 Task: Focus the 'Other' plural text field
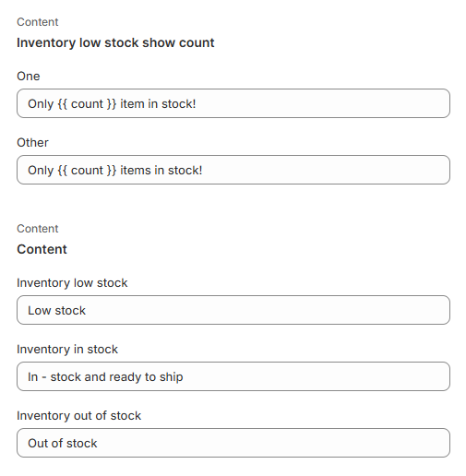click(x=233, y=170)
